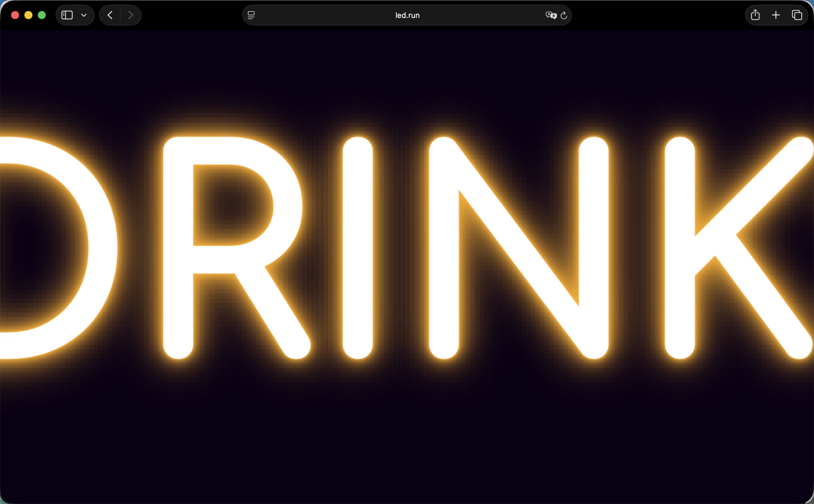814x504 pixels.
Task: Show the tab overview
Action: (x=797, y=15)
